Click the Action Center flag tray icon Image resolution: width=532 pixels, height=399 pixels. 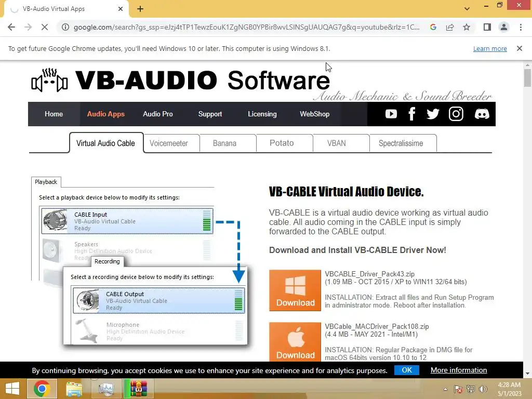[x=458, y=389]
